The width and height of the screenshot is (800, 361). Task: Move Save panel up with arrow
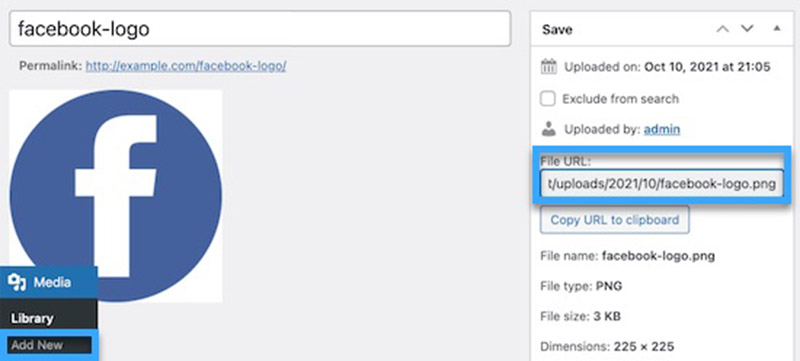[722, 29]
